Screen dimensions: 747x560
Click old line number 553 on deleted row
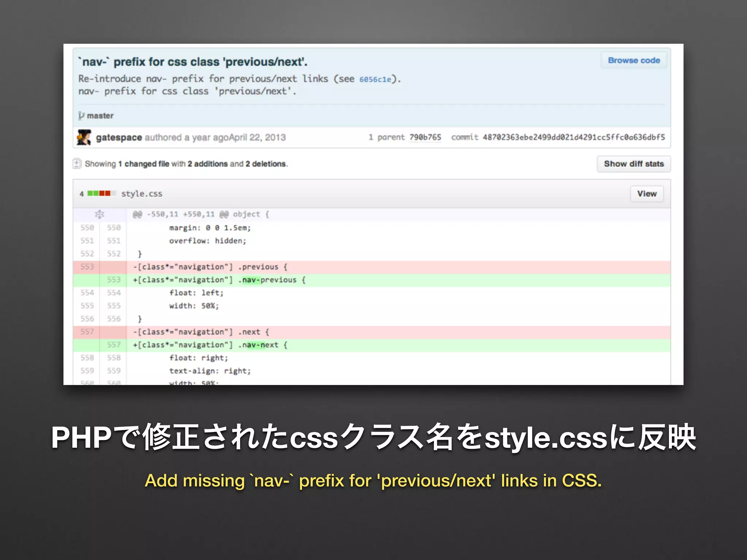pyautogui.click(x=87, y=267)
